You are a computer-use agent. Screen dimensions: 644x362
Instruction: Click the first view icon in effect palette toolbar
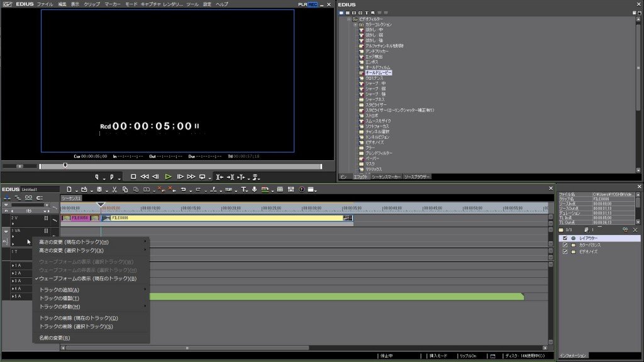click(341, 13)
